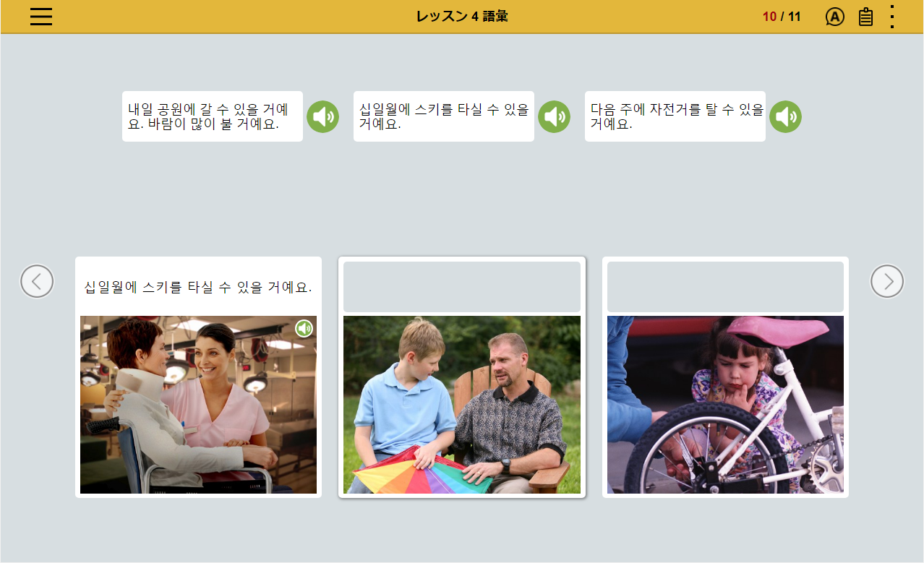Play audio for the skiing sentence (스키를)

(x=554, y=116)
